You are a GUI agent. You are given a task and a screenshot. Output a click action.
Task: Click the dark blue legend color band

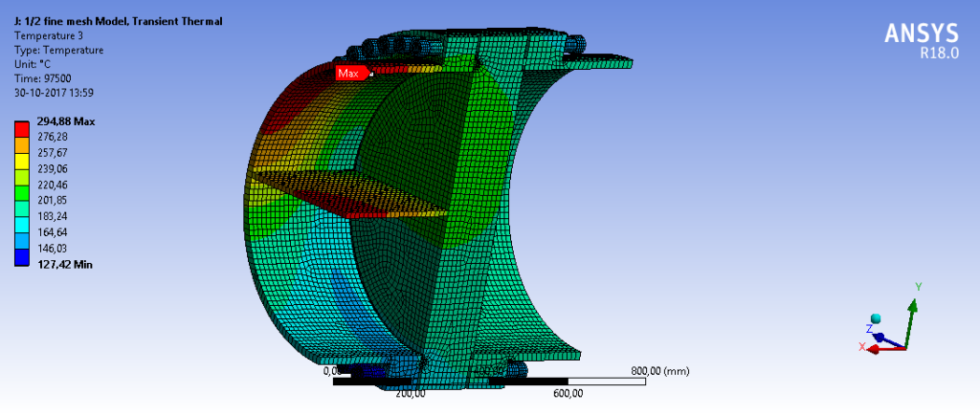tap(20, 254)
